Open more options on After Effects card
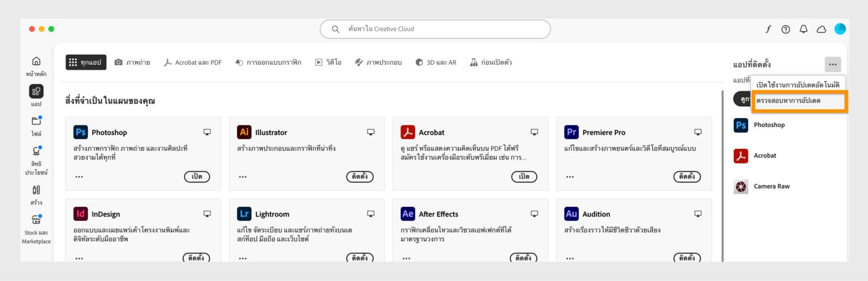 tap(406, 258)
